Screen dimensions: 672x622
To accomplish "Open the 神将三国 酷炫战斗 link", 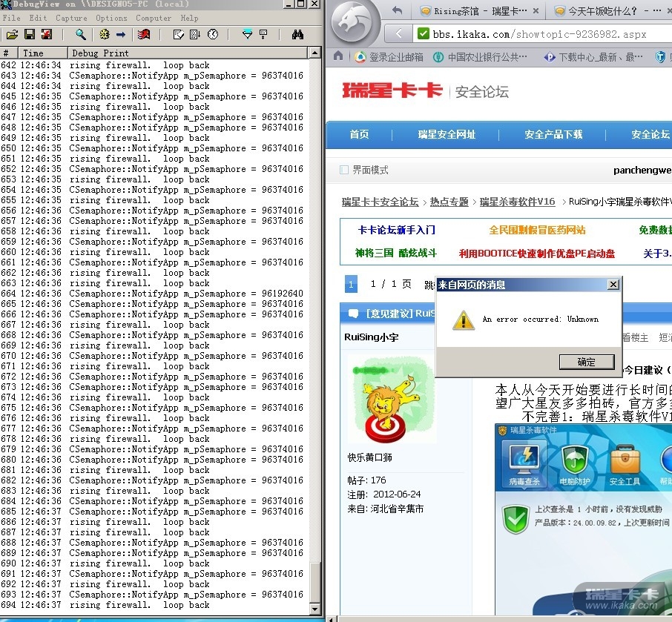I will pos(396,253).
